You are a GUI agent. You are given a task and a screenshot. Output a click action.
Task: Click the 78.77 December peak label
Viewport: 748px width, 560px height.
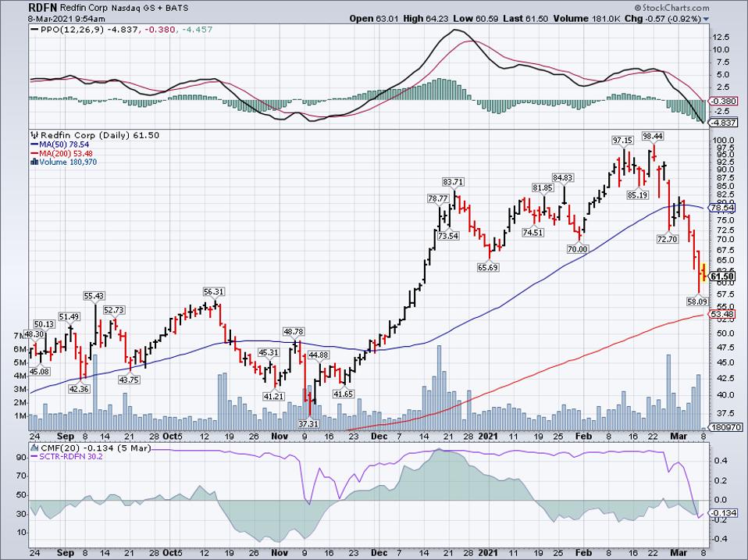(x=438, y=198)
